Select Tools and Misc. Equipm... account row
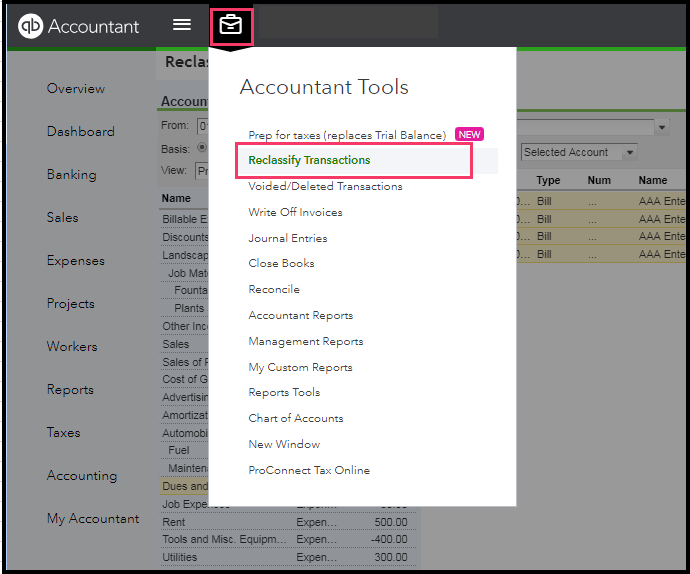Image resolution: width=690 pixels, height=574 pixels. pos(287,539)
